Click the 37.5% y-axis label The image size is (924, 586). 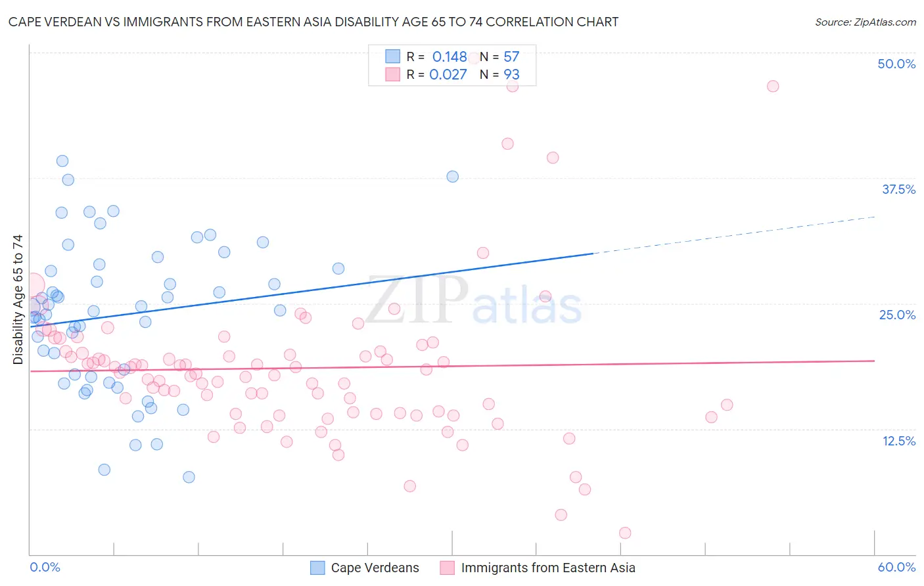(x=898, y=189)
